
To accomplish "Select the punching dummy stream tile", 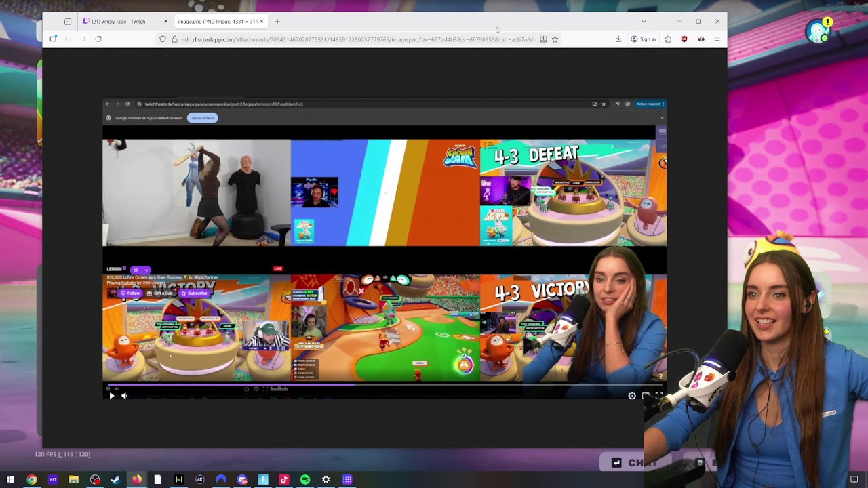I will 197,192.
